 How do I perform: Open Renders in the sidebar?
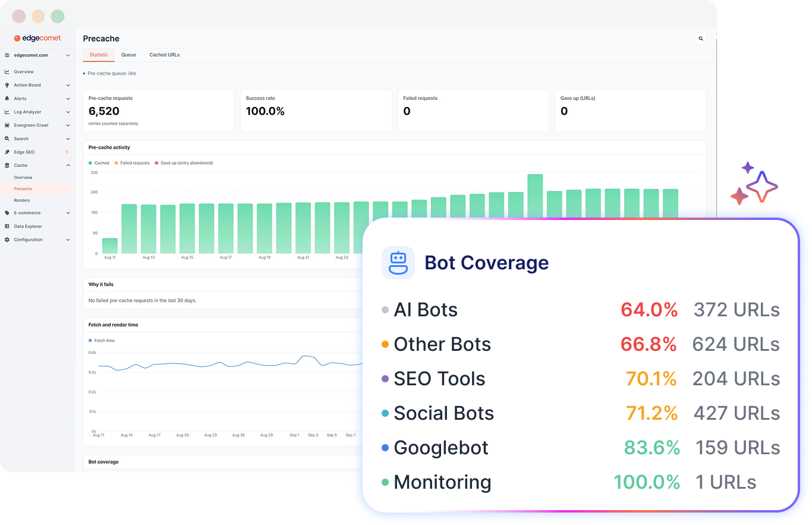point(22,200)
